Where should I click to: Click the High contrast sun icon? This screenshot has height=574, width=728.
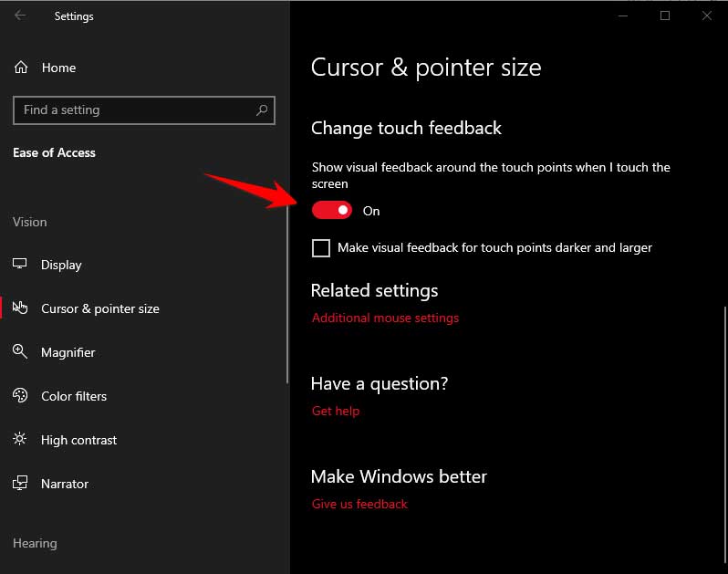point(19,439)
